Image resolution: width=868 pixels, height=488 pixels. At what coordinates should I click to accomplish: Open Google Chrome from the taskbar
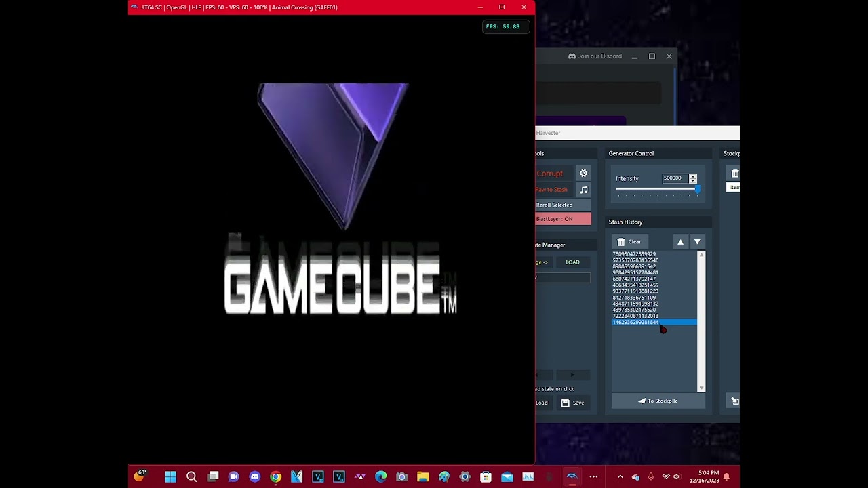(x=276, y=477)
